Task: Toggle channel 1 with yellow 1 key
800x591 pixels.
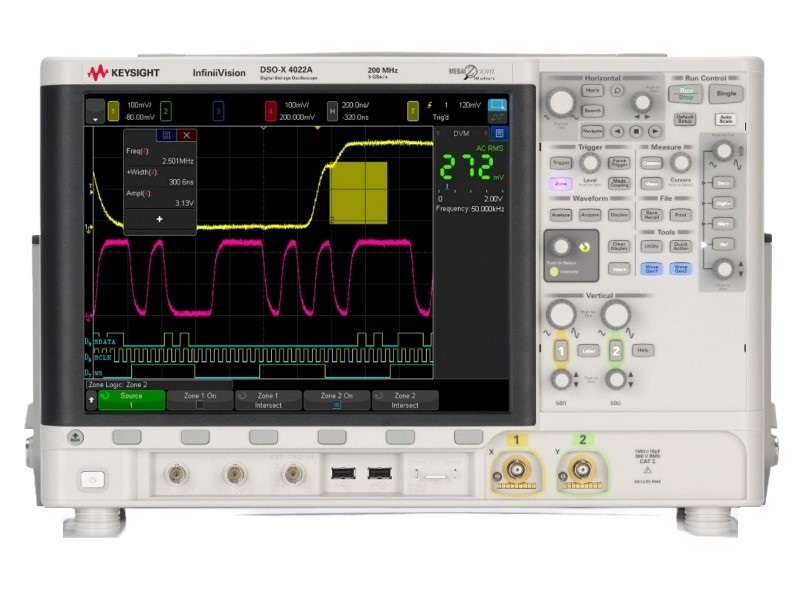Action: tap(562, 351)
